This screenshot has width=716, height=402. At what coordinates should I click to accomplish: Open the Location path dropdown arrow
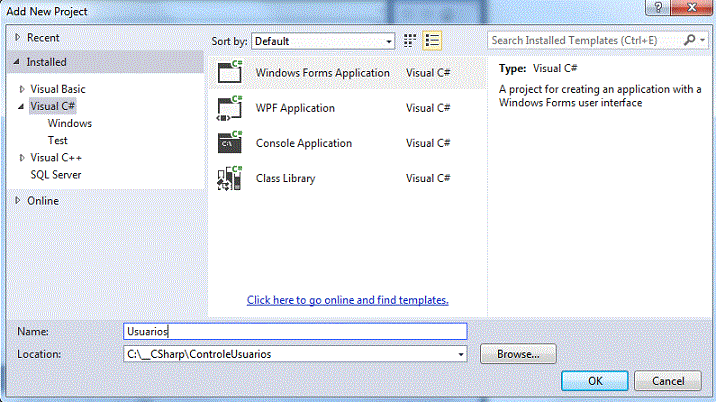pos(461,354)
